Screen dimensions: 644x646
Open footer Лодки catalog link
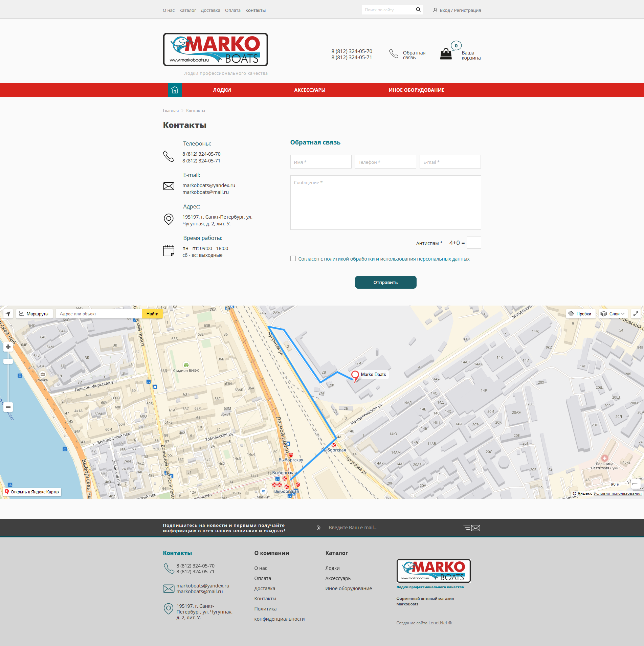pos(332,568)
